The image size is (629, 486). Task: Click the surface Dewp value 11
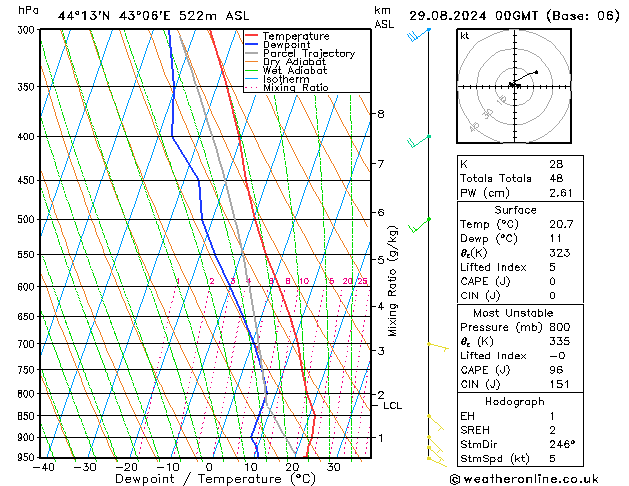pos(555,239)
